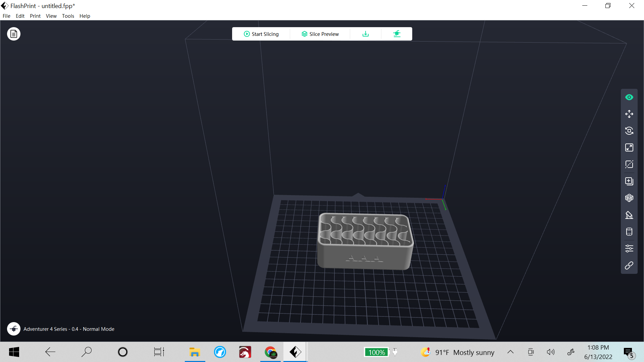Viewport: 644px width, 362px height.
Task: Open the file list panel icon
Action: pos(14,34)
